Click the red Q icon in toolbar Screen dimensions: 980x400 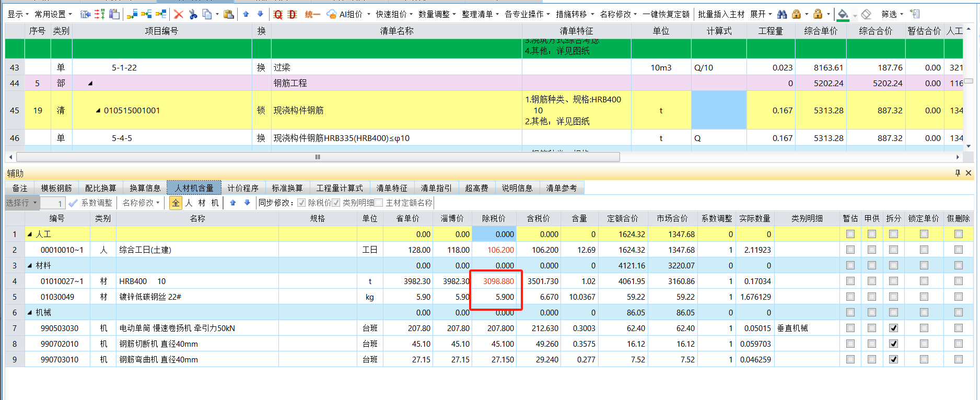(x=278, y=14)
